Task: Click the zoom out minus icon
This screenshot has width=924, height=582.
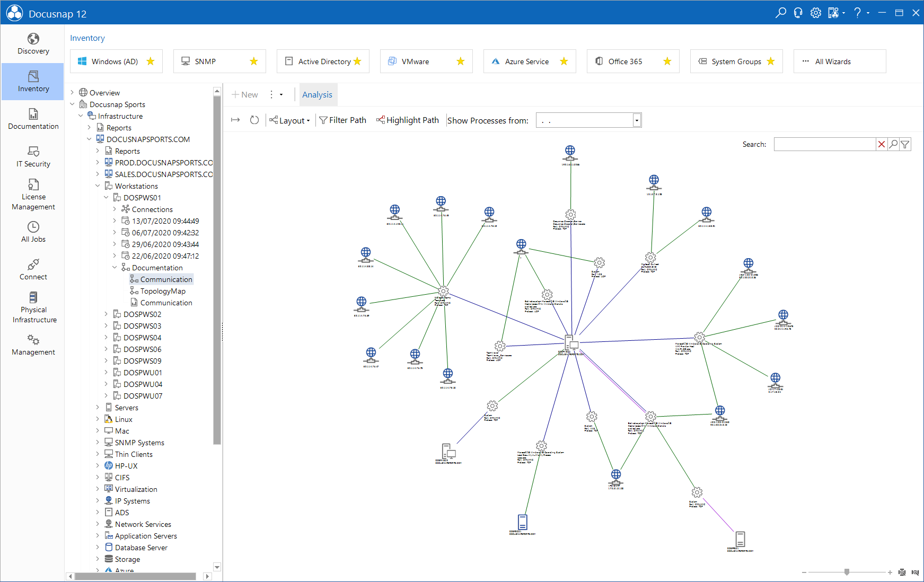Action: click(804, 572)
